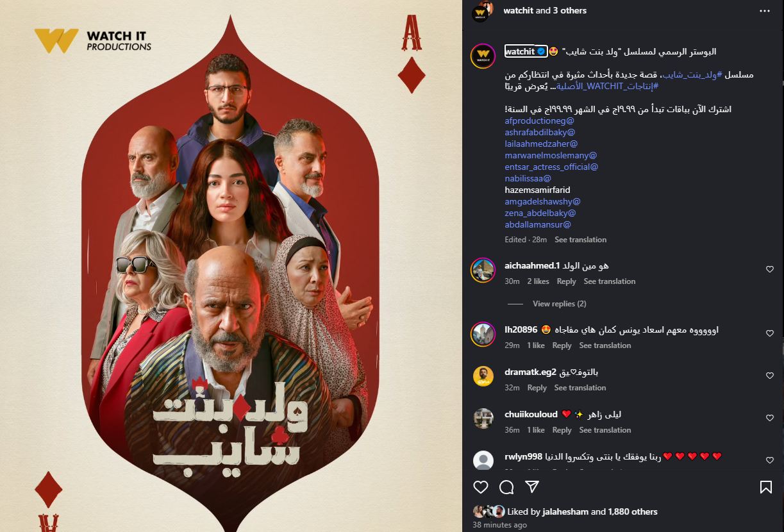Expand caption's See translation
The width and height of the screenshot is (784, 532).
(580, 240)
